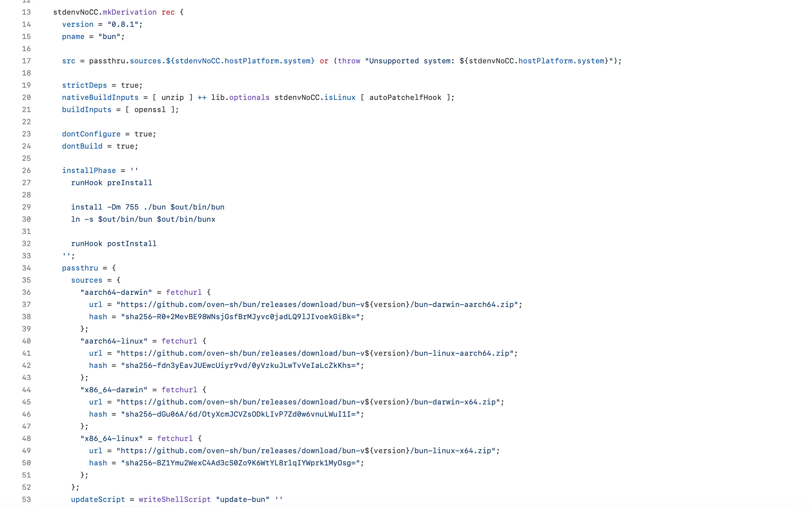Click the 'rec' keyword on line 13
Viewport: 812px width, 508px height.
point(168,12)
